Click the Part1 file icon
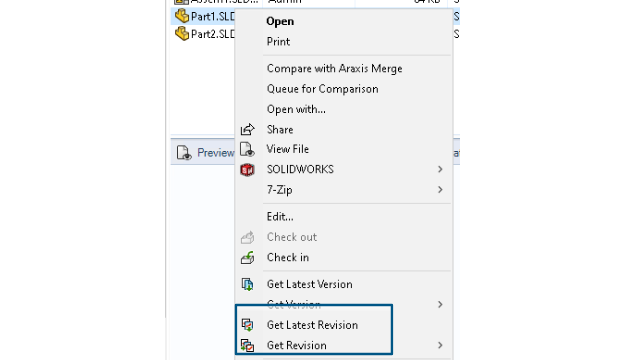 (x=182, y=16)
